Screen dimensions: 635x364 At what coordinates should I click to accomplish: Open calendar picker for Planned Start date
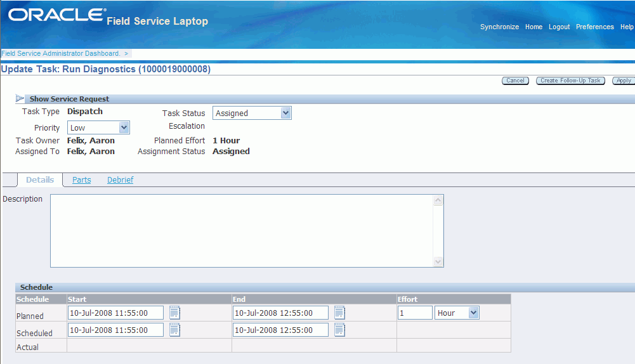[x=174, y=313]
